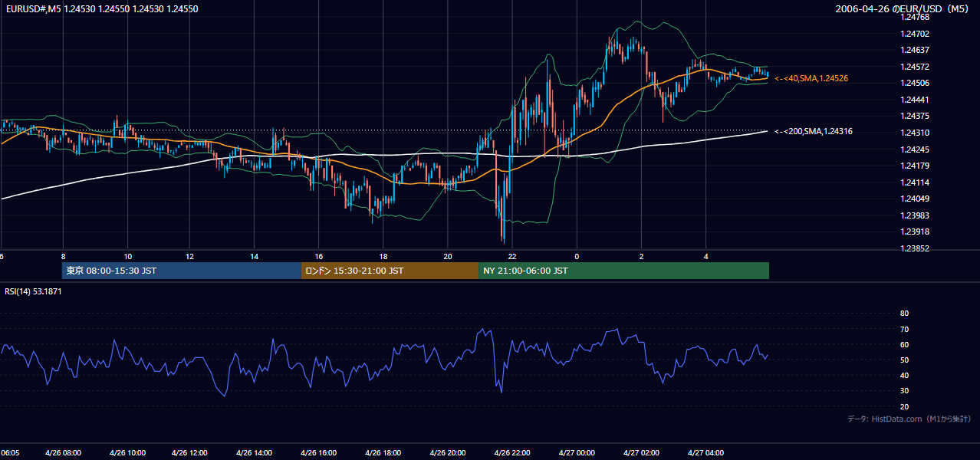Click the RSI 30 level label

[904, 391]
